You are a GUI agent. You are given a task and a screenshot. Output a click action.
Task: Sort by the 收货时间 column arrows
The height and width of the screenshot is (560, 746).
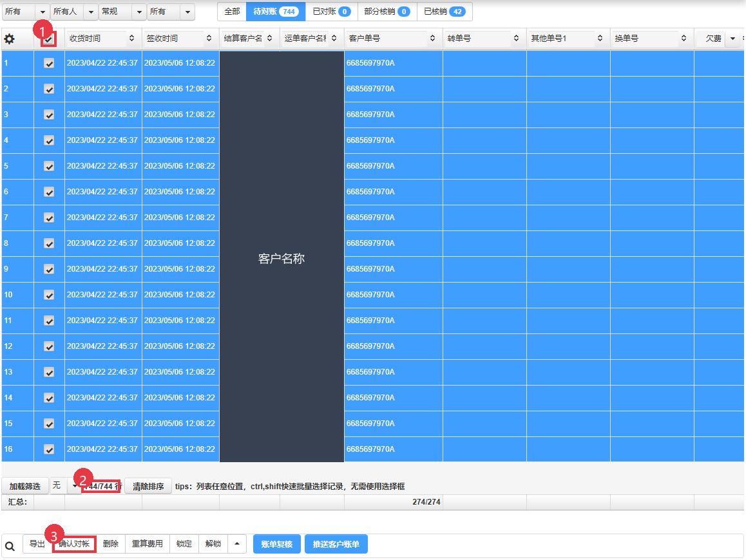132,39
